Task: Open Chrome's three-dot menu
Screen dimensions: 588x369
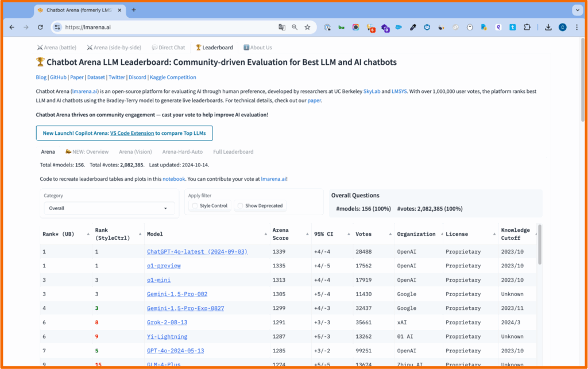Action: 577,27
